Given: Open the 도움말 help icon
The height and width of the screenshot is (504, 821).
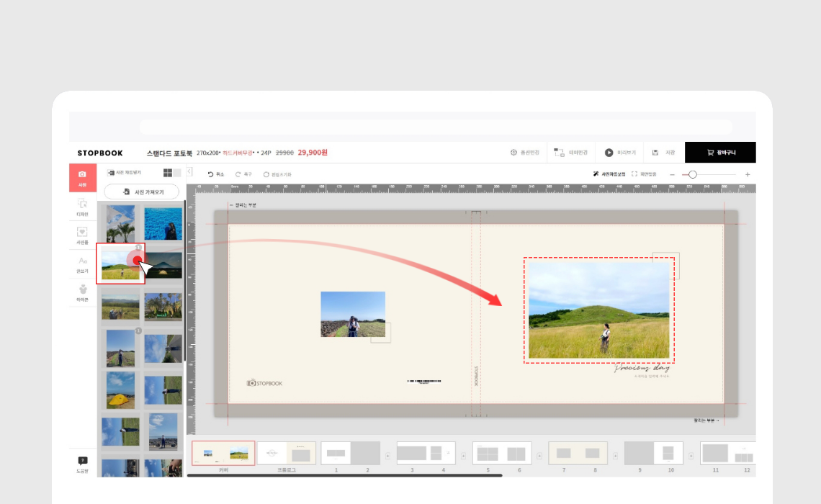Looking at the screenshot, I should point(82,464).
